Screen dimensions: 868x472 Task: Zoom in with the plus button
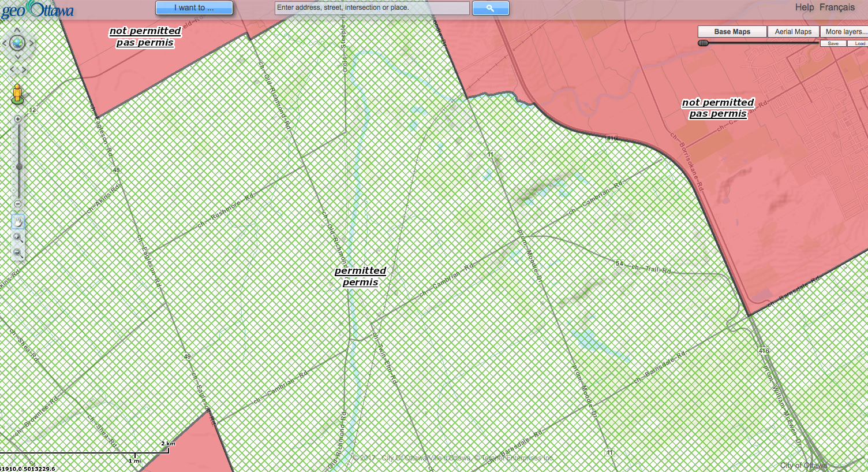tap(18, 119)
